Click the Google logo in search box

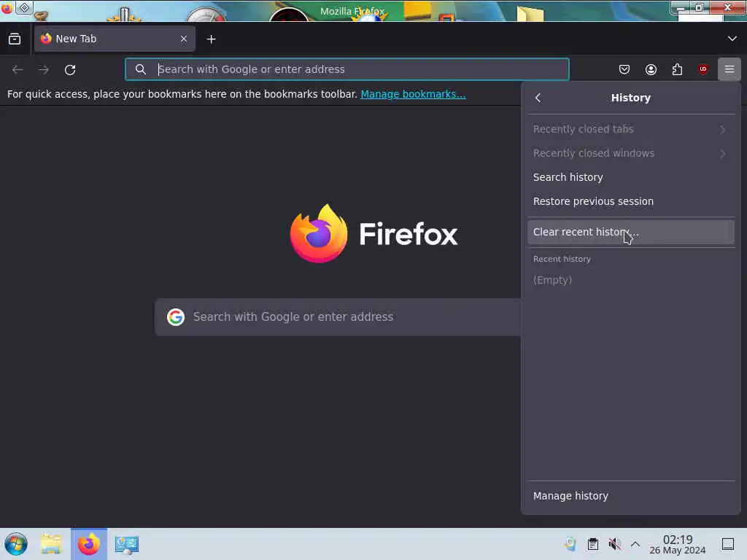click(x=175, y=316)
